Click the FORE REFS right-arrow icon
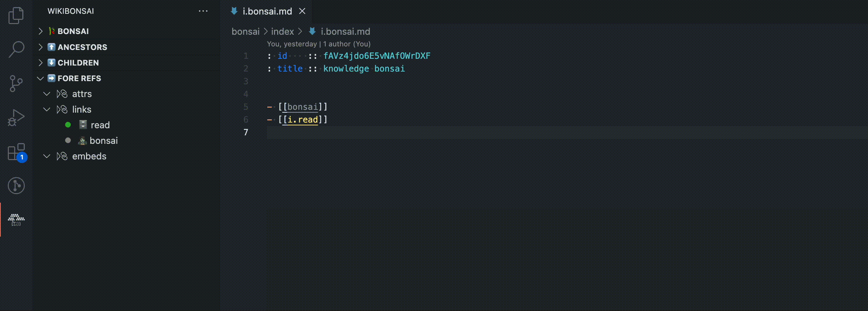This screenshot has width=868, height=311. coord(52,78)
